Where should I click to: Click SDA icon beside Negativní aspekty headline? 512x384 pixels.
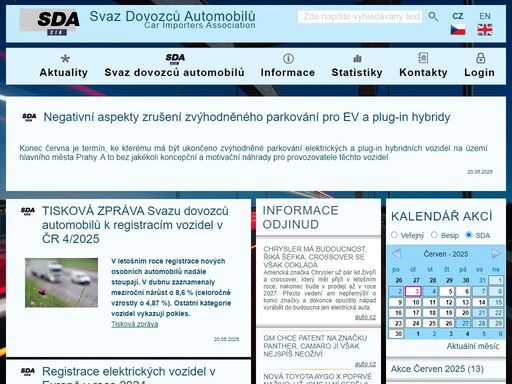[29, 117]
